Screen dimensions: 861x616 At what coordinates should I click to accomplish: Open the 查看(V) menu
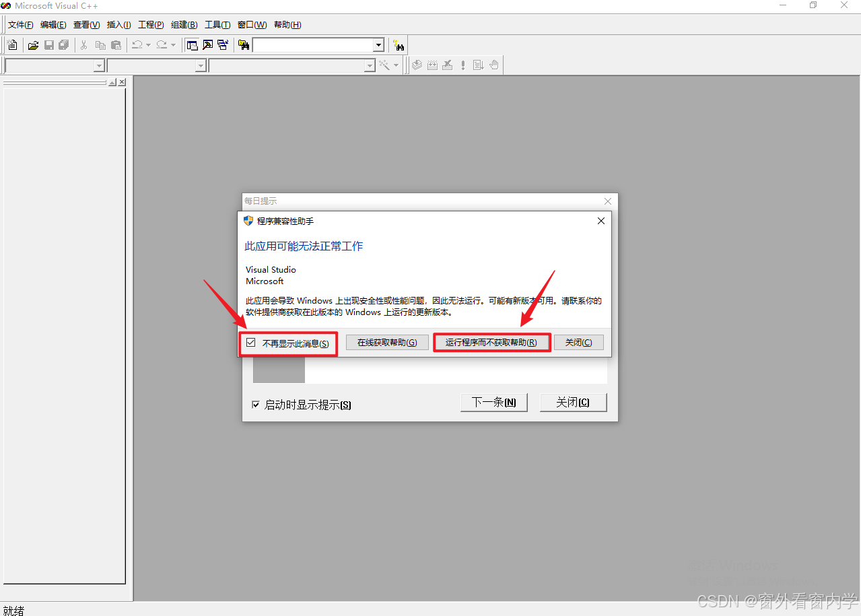pyautogui.click(x=86, y=25)
